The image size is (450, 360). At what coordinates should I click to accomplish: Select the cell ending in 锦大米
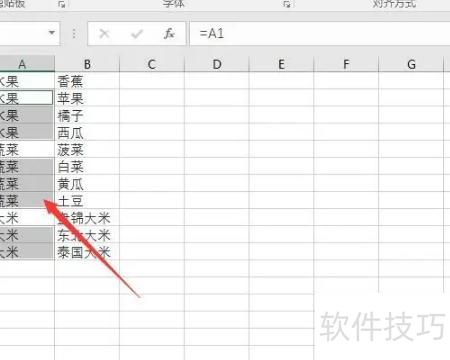point(87,218)
